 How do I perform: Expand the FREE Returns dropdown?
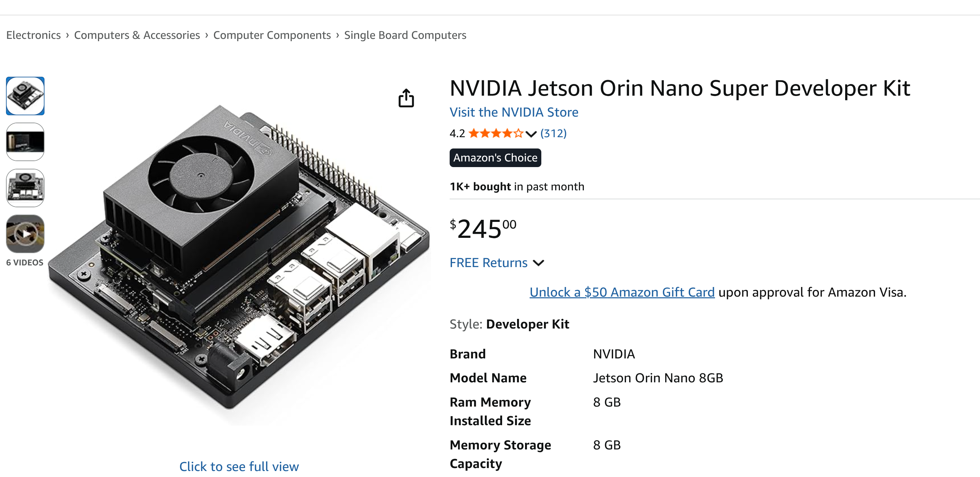coord(539,263)
